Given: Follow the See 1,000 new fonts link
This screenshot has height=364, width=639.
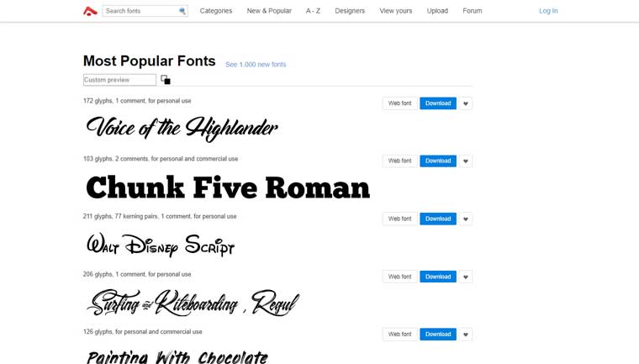Looking at the screenshot, I should click(256, 65).
